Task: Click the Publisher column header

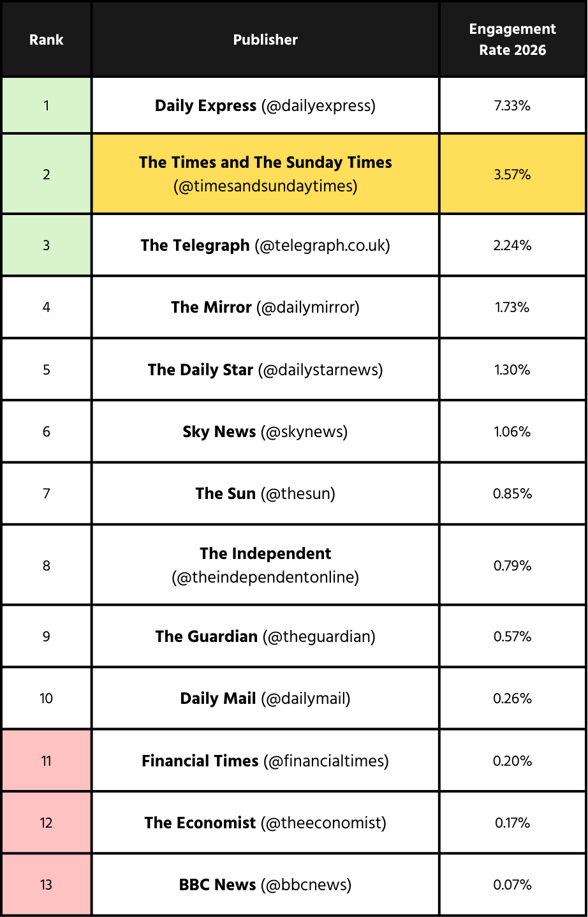Action: 265,40
